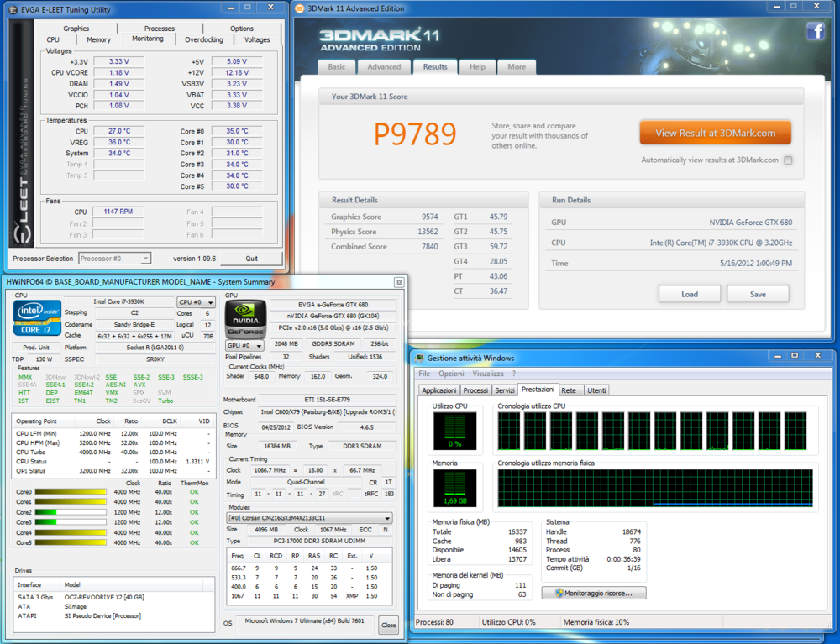Click the Memoria 1,69 GB meter graph

click(454, 488)
